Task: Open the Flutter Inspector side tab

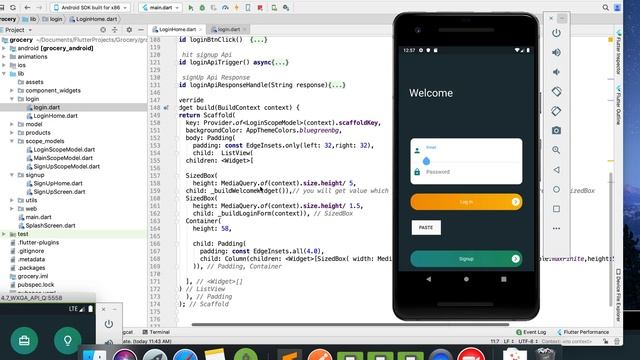Action: [618, 53]
